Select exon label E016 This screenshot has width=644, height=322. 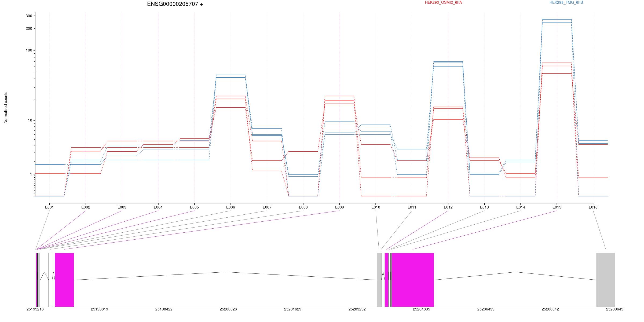click(593, 207)
